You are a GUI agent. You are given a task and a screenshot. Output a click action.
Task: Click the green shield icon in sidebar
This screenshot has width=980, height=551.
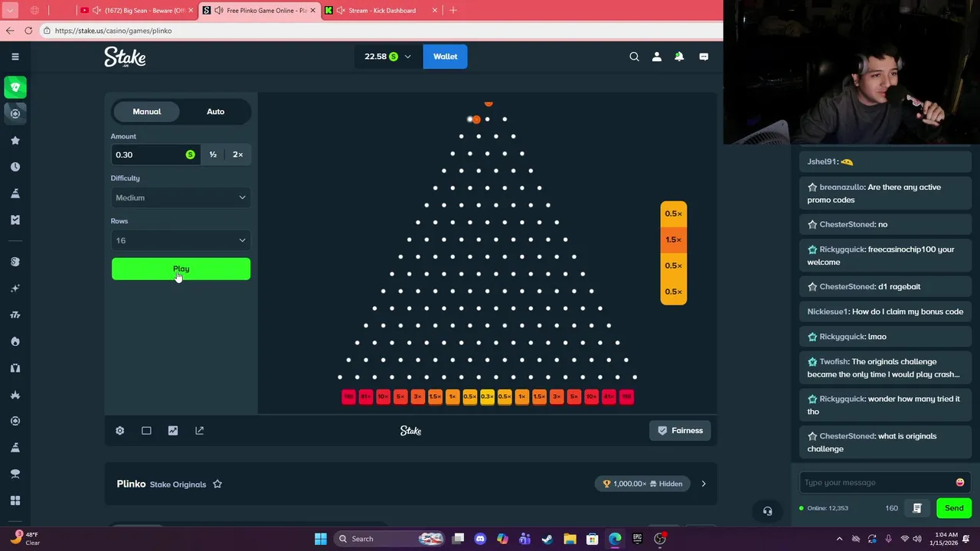[x=15, y=87]
